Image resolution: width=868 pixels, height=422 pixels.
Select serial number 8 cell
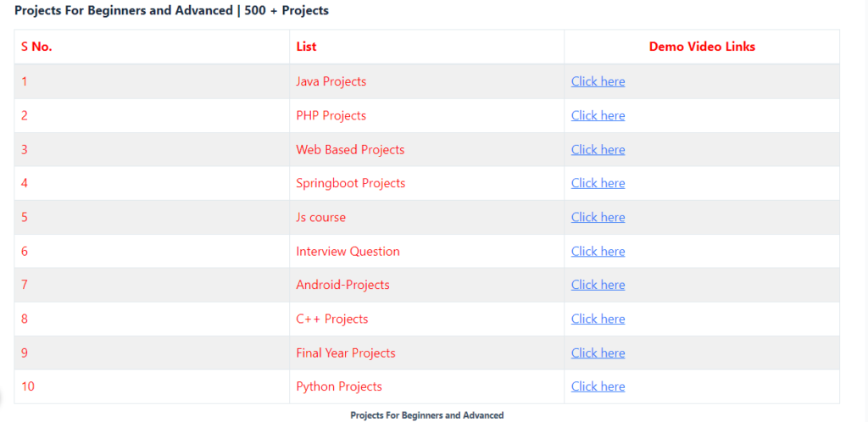point(152,319)
